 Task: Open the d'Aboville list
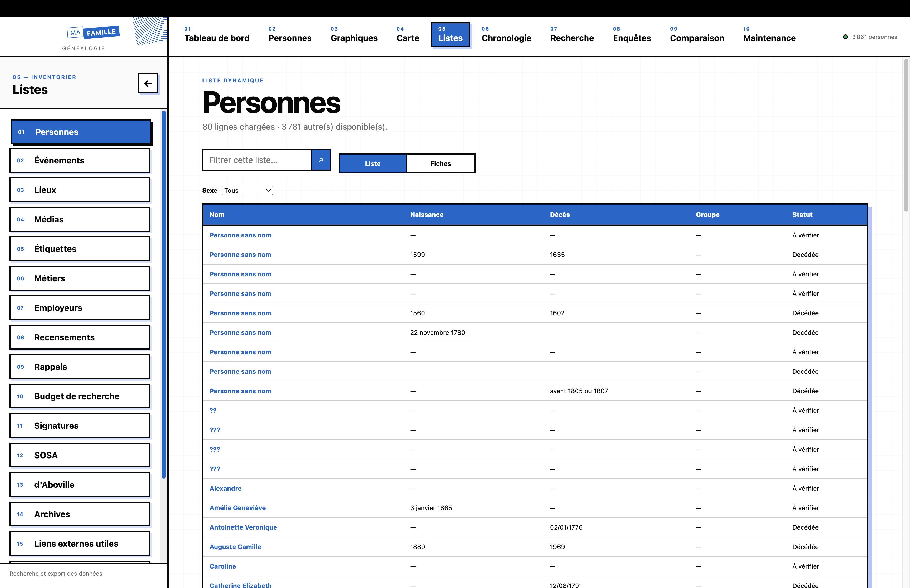(x=80, y=485)
